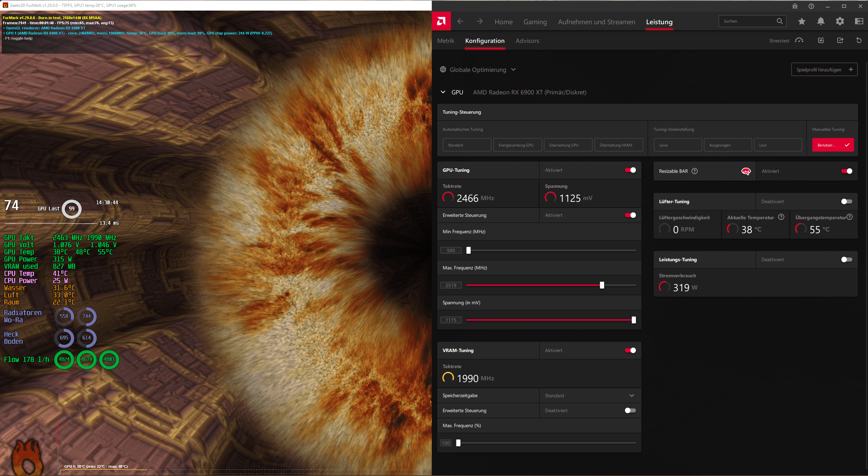Click the Min Frequenz slider handle
Screen dimensions: 868x476
[469, 250]
